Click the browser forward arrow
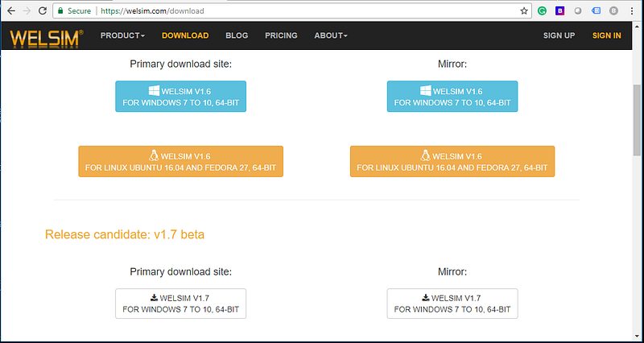 (x=27, y=11)
